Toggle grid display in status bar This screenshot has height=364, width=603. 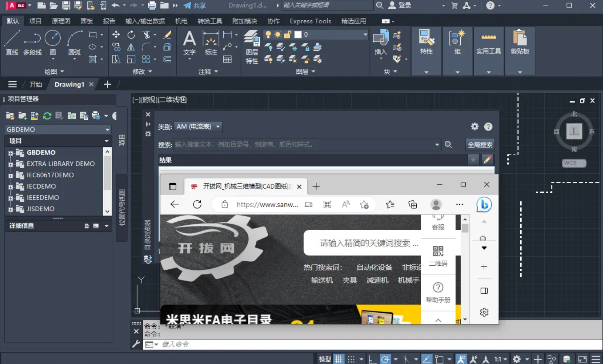339,359
